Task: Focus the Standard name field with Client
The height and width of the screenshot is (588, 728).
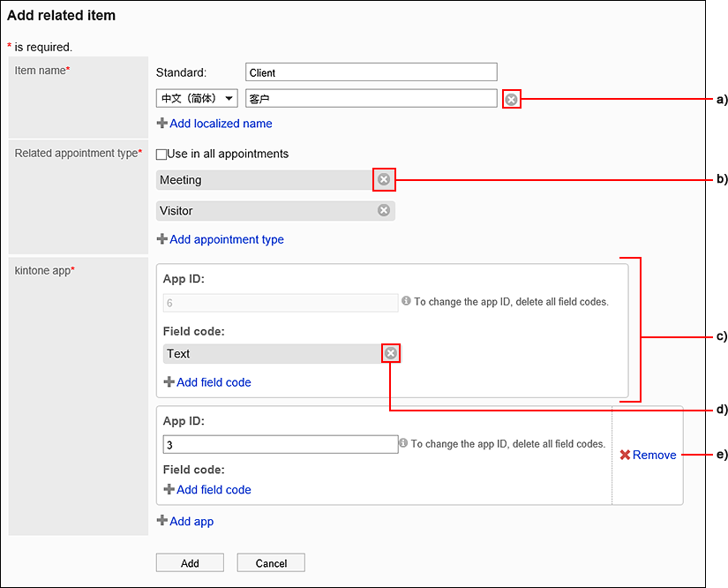Action: [x=372, y=72]
